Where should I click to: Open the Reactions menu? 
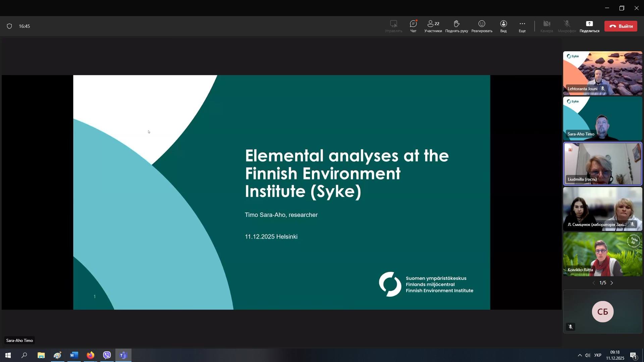[482, 26]
